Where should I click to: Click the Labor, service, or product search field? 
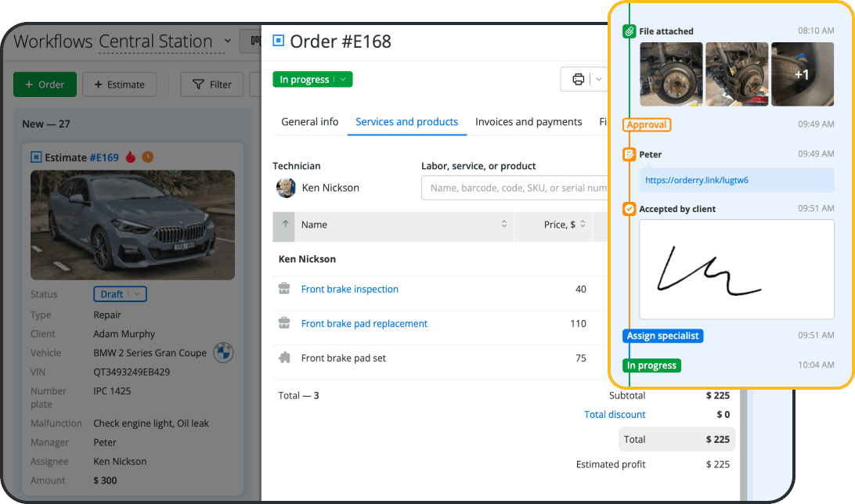[517, 188]
